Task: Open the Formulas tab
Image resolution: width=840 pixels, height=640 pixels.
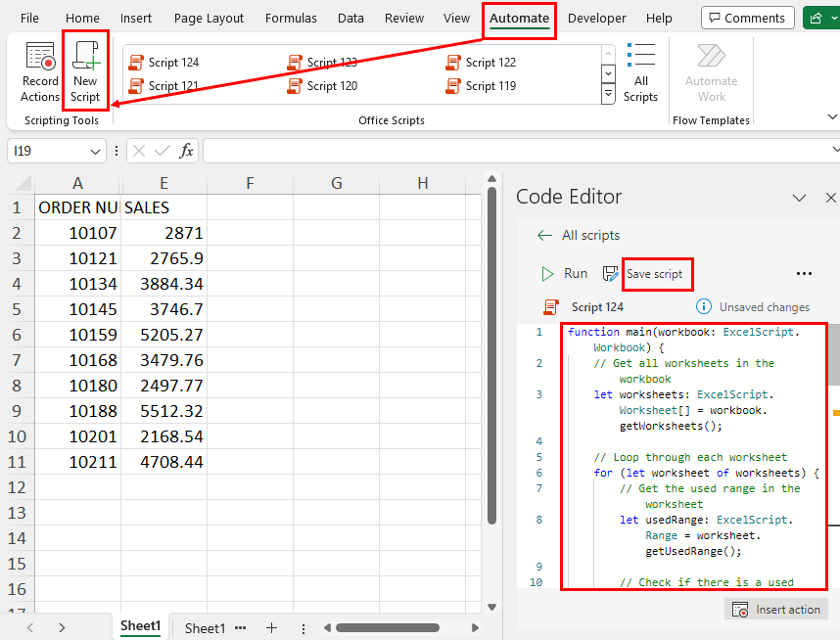Action: pyautogui.click(x=291, y=19)
